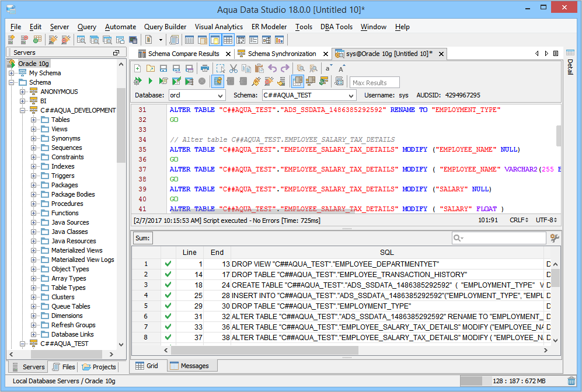Click the Max Results input field
Viewport: 582px width, 392px height.
pos(374,82)
